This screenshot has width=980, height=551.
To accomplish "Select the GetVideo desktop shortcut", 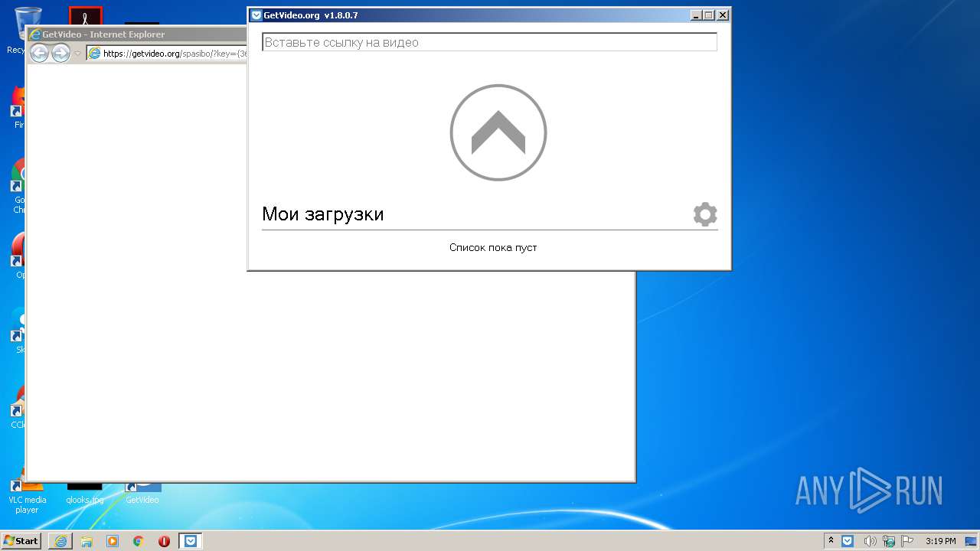I will point(142,492).
